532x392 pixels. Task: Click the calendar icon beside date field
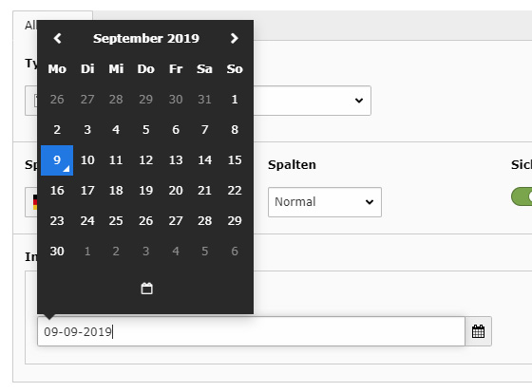point(478,331)
